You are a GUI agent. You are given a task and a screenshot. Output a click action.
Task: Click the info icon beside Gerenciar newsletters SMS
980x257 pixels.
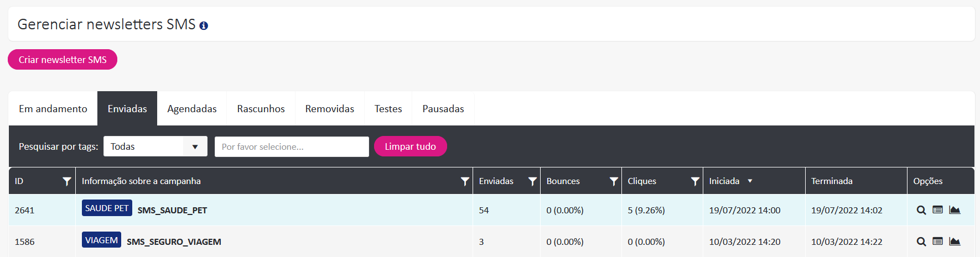[x=204, y=26]
